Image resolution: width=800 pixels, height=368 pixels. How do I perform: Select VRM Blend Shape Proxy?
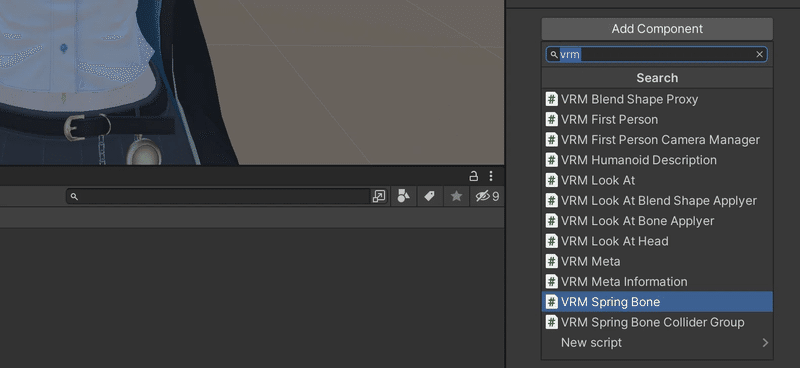point(657,99)
